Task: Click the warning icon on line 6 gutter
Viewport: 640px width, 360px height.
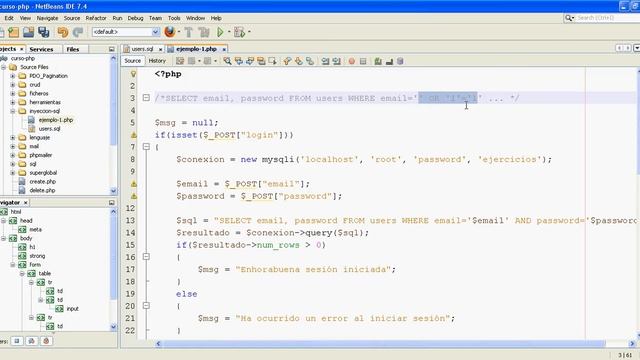Action: 133,135
